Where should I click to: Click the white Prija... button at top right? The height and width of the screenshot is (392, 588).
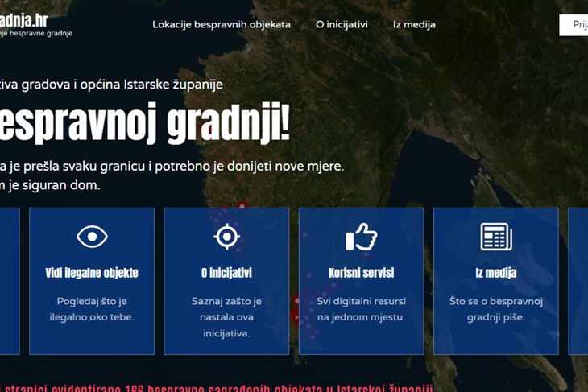point(574,25)
